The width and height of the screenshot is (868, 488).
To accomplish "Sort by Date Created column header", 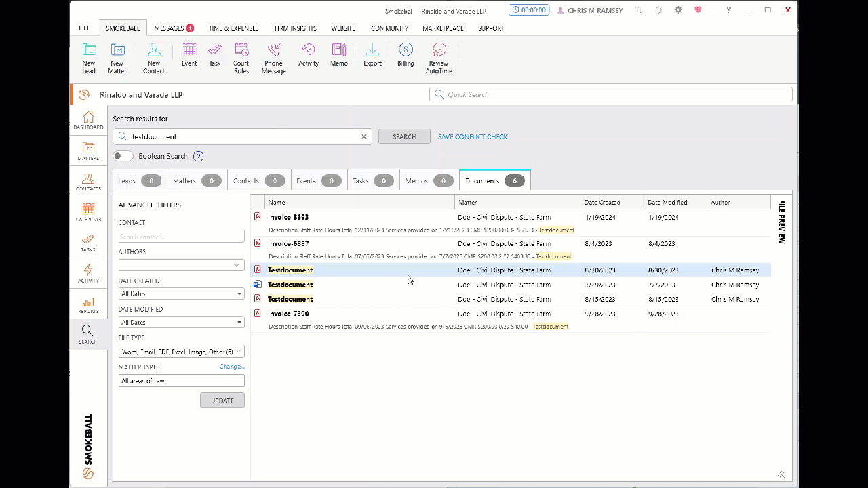I will [612, 202].
